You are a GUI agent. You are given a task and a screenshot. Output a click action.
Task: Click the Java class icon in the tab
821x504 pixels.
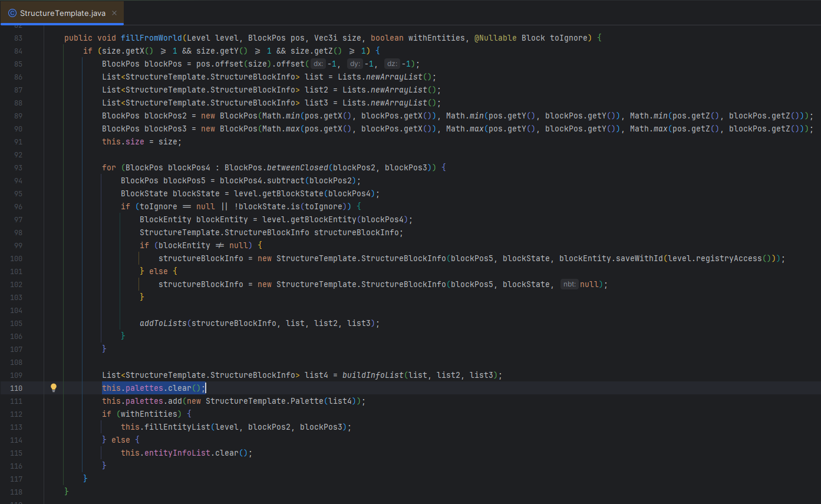pos(12,13)
